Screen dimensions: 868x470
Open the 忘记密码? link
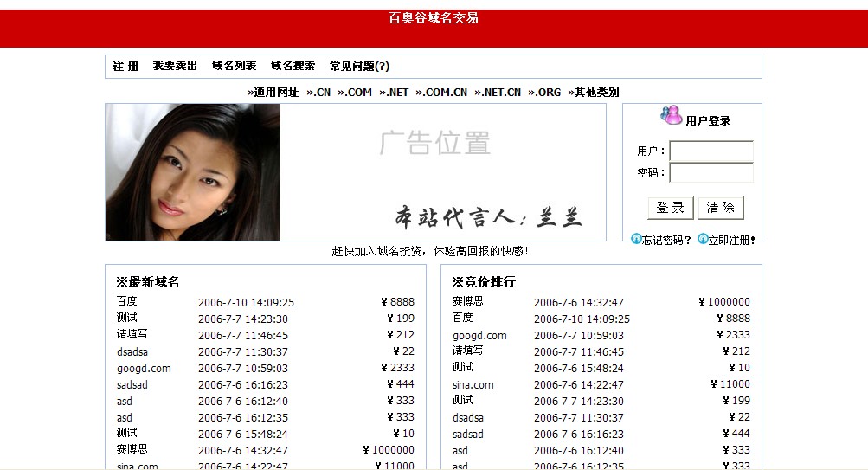pos(666,241)
